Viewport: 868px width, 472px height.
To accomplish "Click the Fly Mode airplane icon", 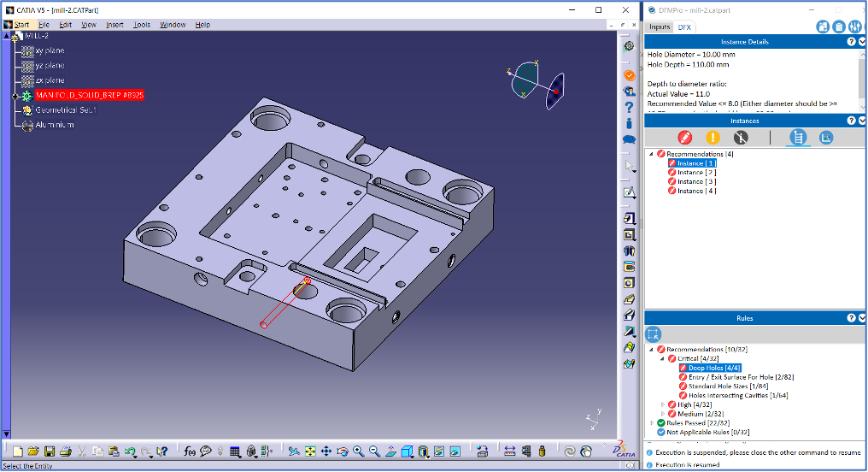I will (x=294, y=451).
